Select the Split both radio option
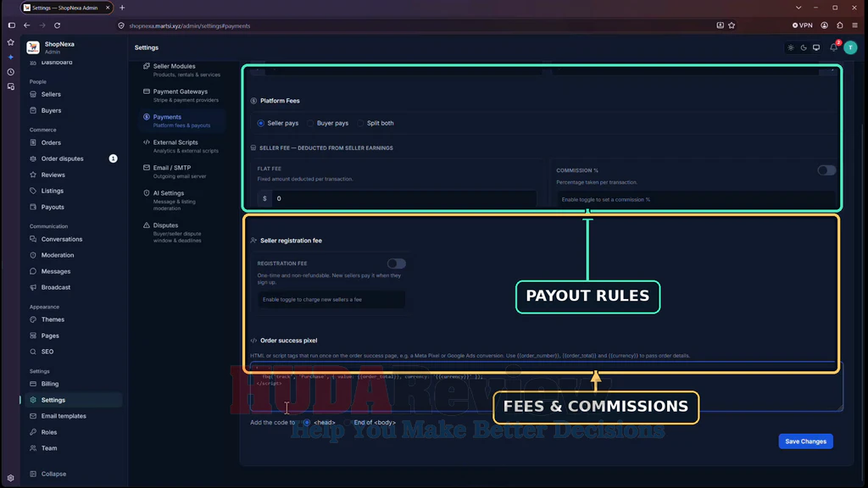 pyautogui.click(x=360, y=124)
